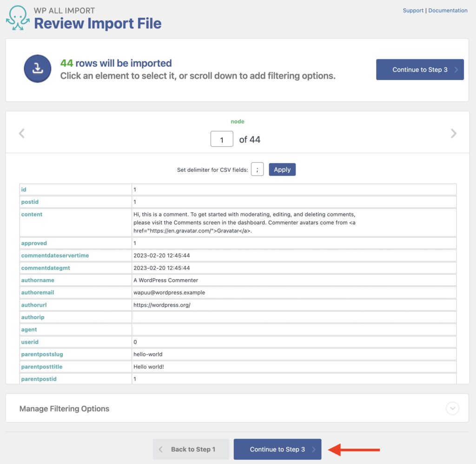
Task: Click the top Continue to Step 3 button
Action: (420, 70)
